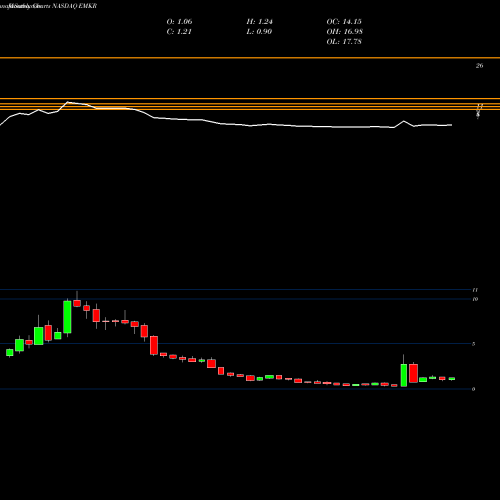Click the OC: 14.15 reading
Screen dimensions: 500x500
pyautogui.click(x=344, y=22)
